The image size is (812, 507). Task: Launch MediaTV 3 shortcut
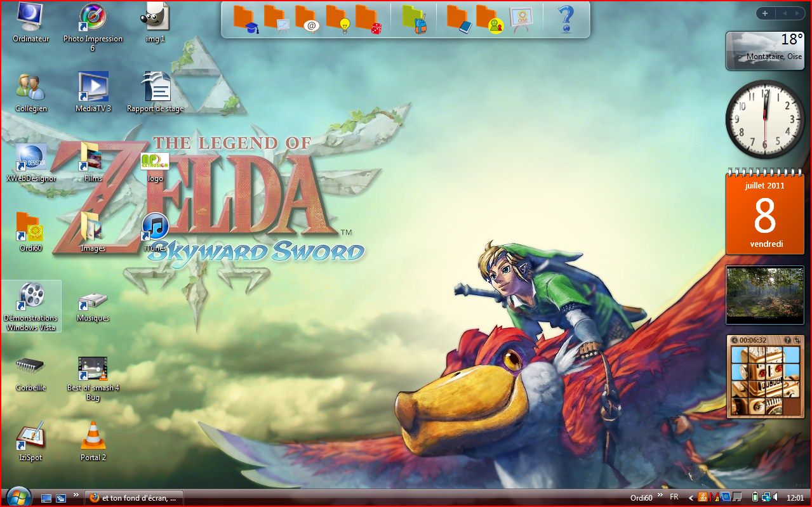93,93
